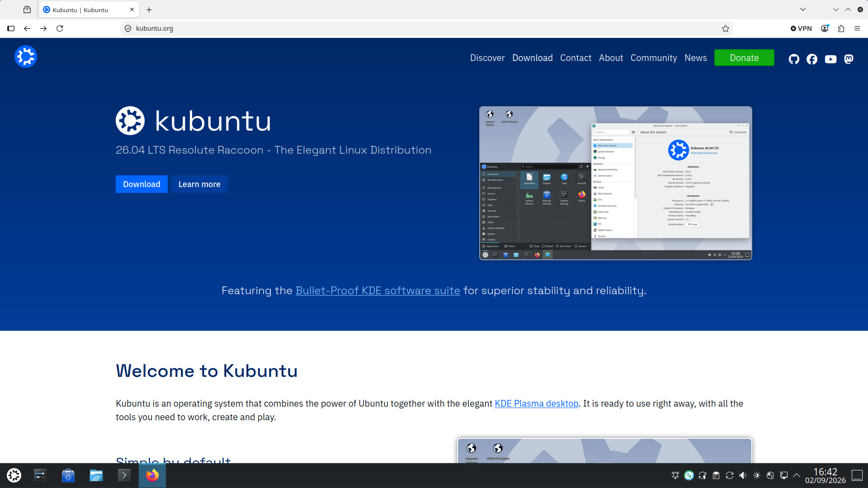Image resolution: width=868 pixels, height=488 pixels.
Task: Open the Contact navigation item
Action: [576, 58]
